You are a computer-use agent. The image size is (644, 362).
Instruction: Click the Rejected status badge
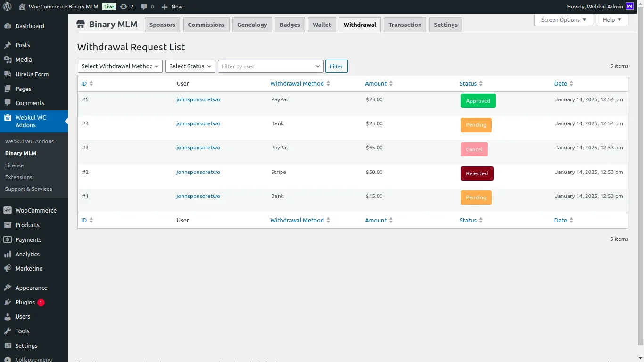coord(477,173)
